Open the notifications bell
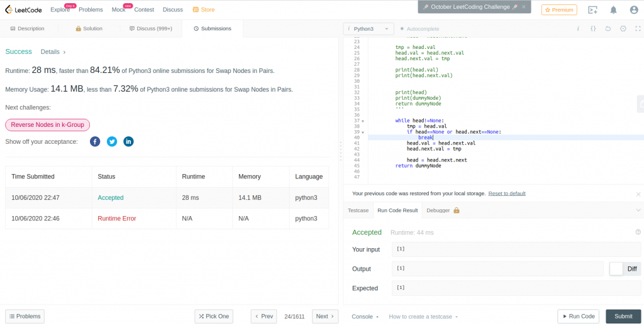The height and width of the screenshot is (326, 644). (613, 9)
